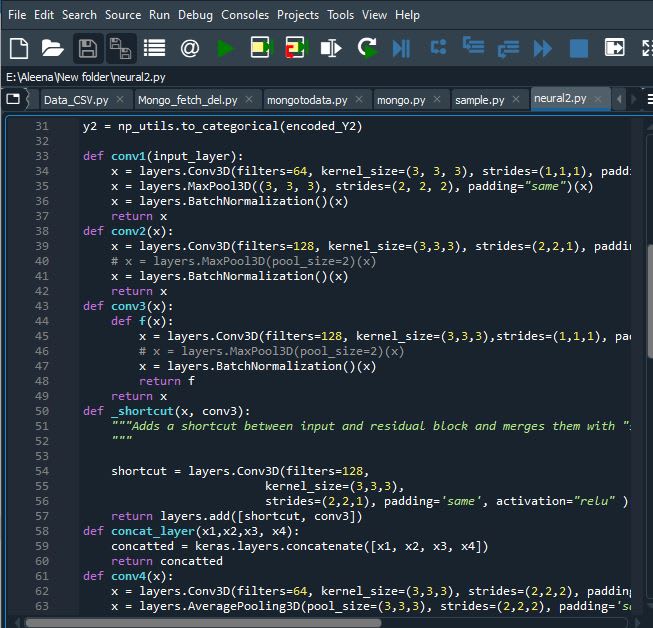Click 'return layers.add([shortcut, conv3])' line
The image size is (653, 628).
click(237, 516)
